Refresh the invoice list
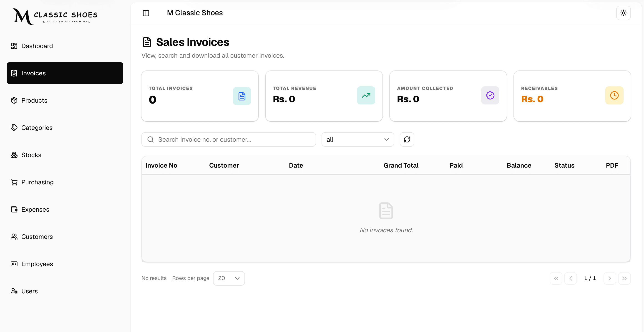 tap(407, 139)
